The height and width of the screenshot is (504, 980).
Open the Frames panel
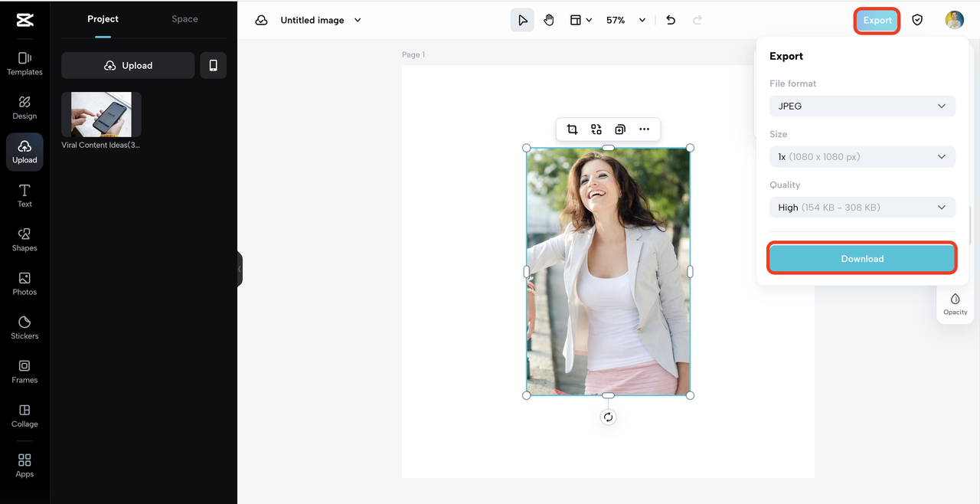click(x=24, y=371)
